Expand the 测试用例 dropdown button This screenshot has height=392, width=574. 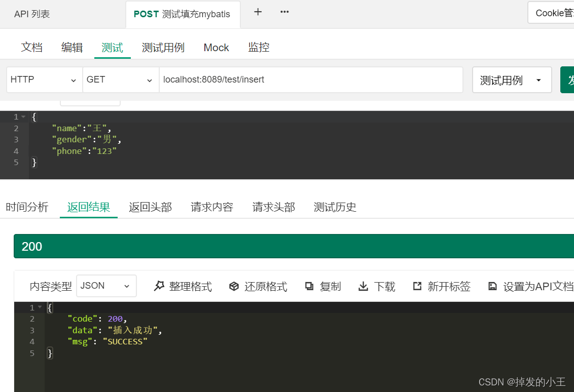click(x=512, y=80)
